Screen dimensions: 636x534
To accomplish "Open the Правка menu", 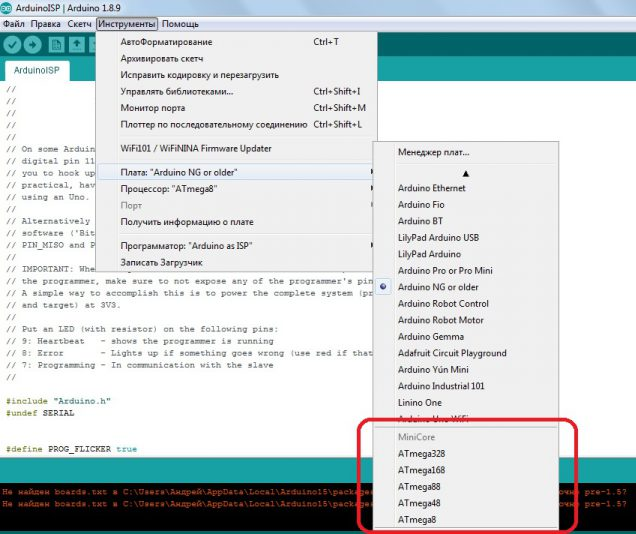I will [45, 24].
